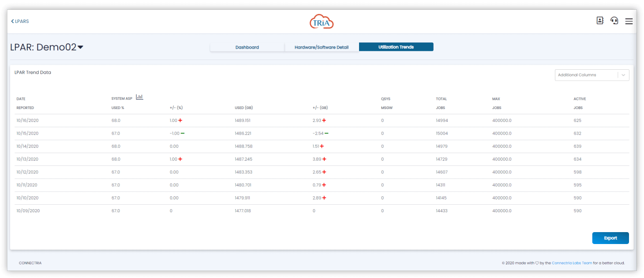Image resolution: width=644 pixels, height=278 pixels.
Task: Click red plus icon beside 1.51
Action: (x=322, y=146)
